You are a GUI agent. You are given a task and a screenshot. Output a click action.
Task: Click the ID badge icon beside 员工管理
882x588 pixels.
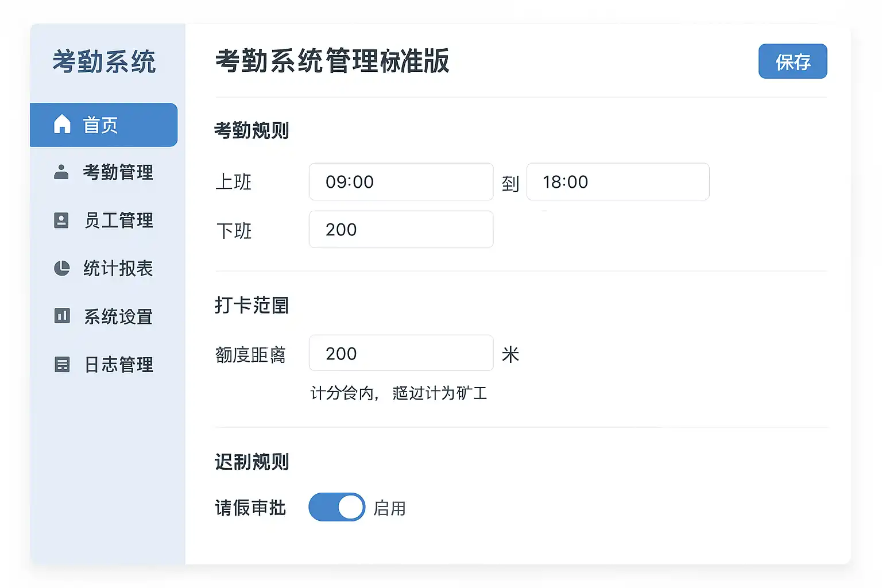pos(61,220)
